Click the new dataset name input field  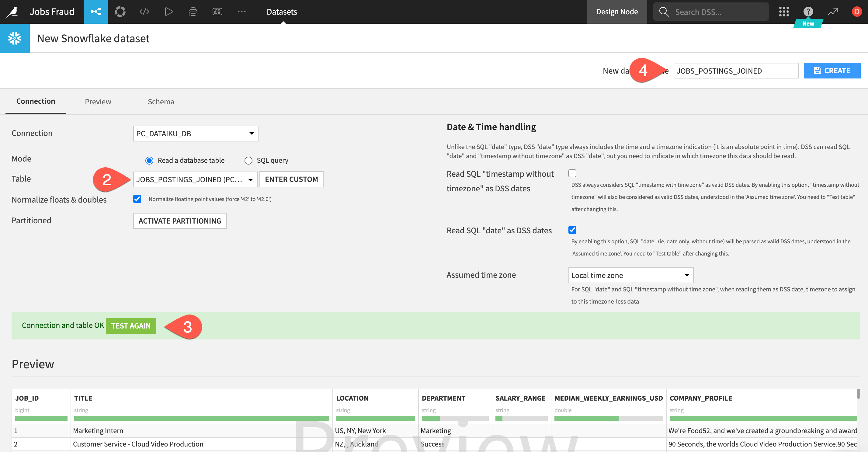coord(736,71)
